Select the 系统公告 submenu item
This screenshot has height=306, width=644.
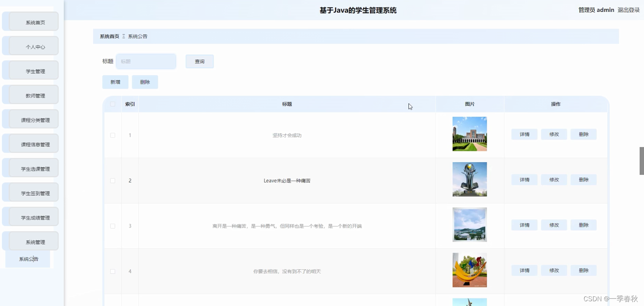click(28, 259)
